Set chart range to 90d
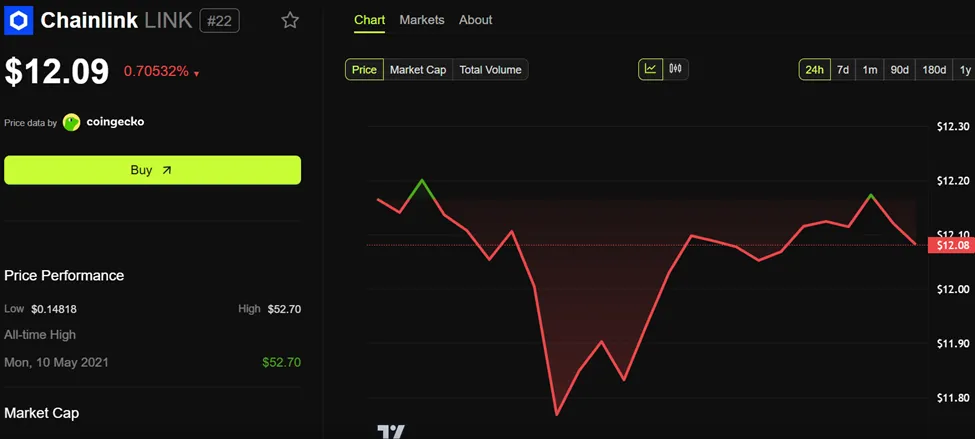Image resolution: width=975 pixels, height=439 pixels. tap(900, 69)
